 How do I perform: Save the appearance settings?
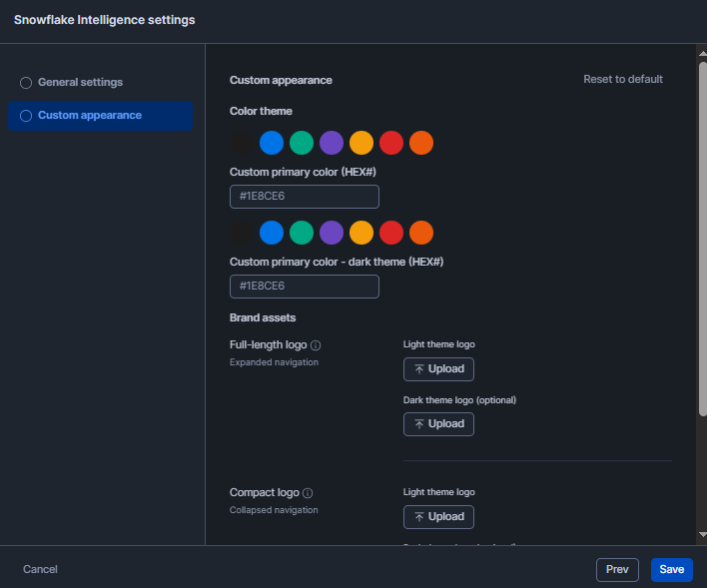672,570
